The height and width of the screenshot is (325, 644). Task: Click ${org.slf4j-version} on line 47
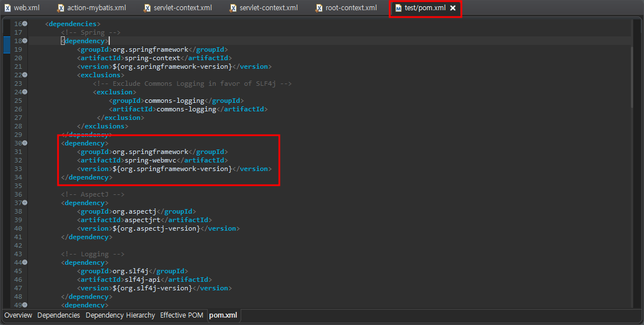tap(152, 288)
